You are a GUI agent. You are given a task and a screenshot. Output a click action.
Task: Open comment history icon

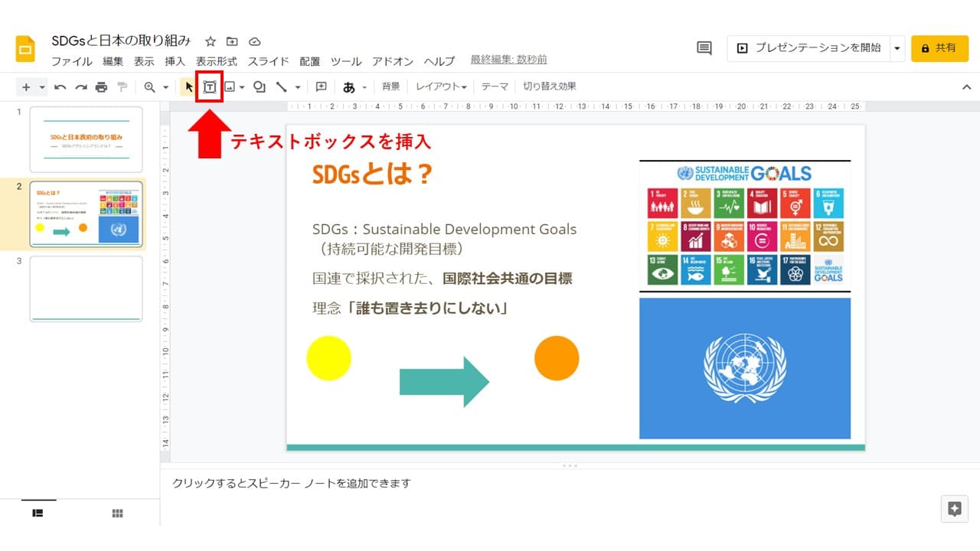pos(704,48)
